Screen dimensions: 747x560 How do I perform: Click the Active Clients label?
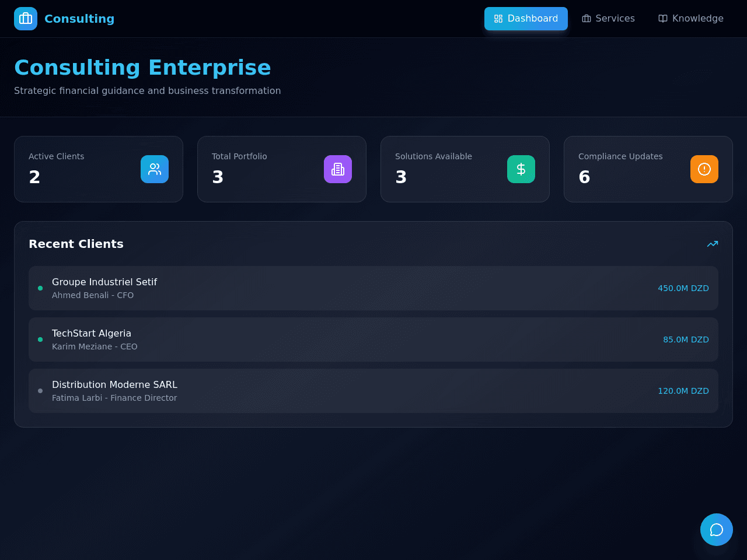tap(56, 156)
